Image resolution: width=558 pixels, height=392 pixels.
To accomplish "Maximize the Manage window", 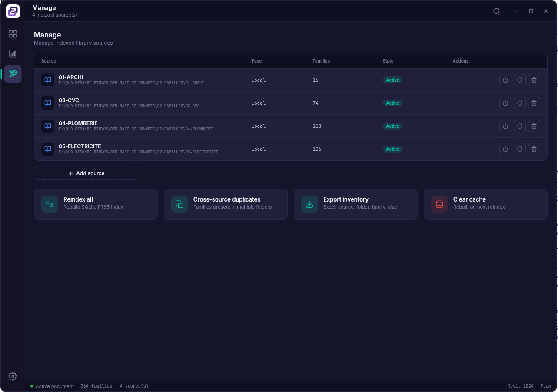I will (x=531, y=11).
